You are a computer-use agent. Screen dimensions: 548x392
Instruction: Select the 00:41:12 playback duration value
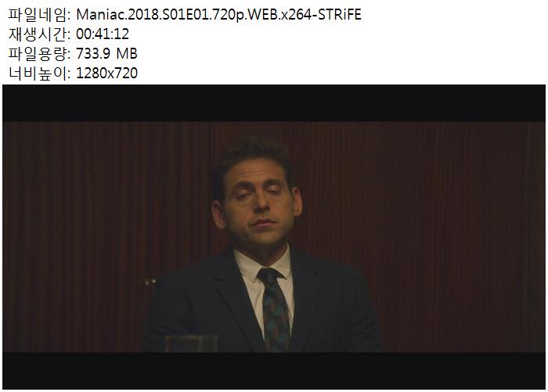[x=103, y=34]
